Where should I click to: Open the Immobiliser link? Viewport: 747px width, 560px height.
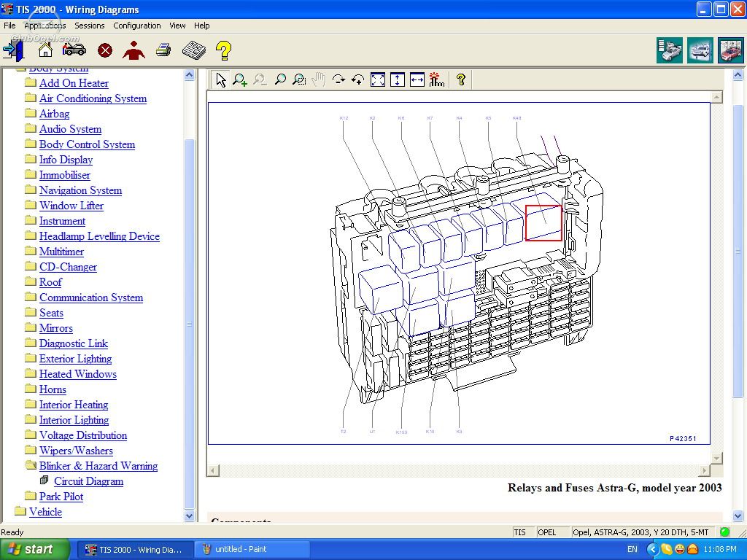[65, 175]
